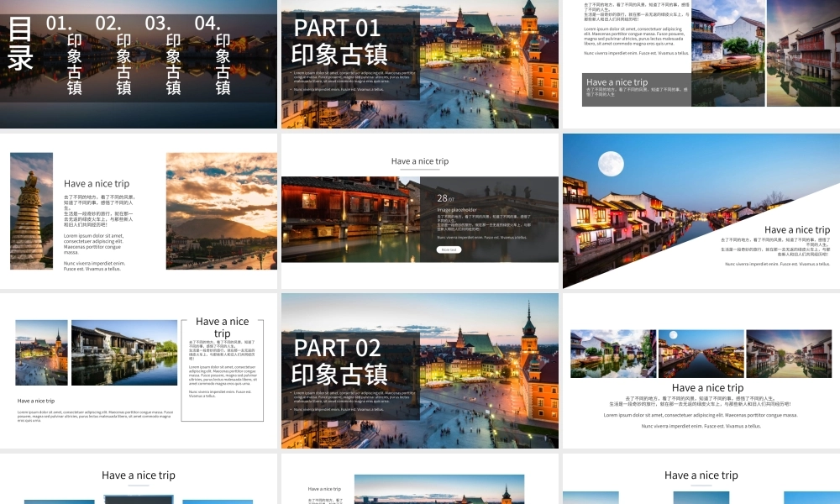The image size is (840, 504).
Task: Select the 目录 heading on the contents slide
Action: point(20,44)
